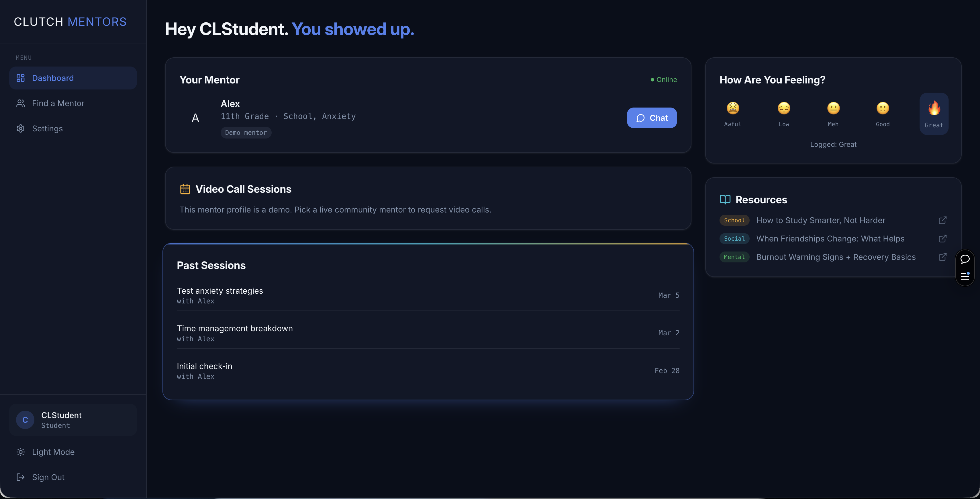
Task: Start Chat with mentor Alex
Action: [652, 118]
